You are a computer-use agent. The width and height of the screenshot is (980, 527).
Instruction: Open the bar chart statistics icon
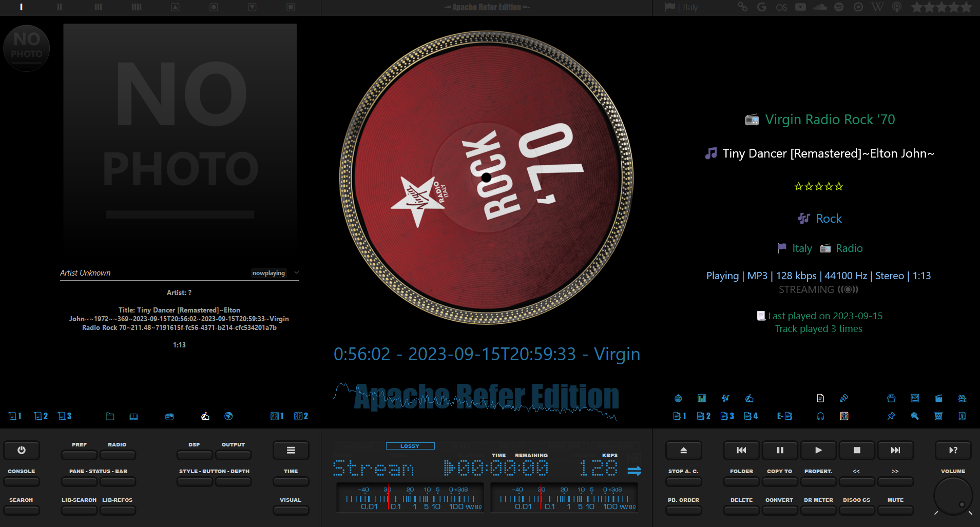702,398
